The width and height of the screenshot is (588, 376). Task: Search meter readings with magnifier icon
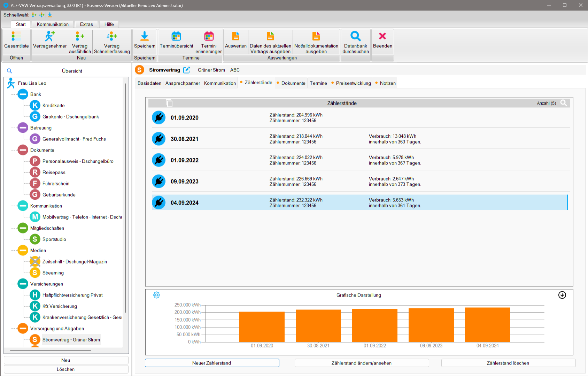point(563,103)
